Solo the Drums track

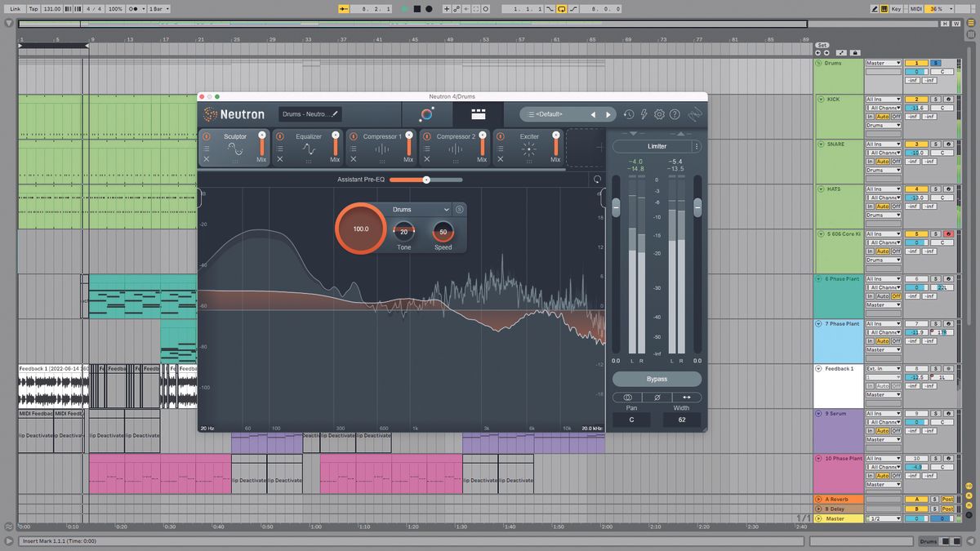click(934, 62)
